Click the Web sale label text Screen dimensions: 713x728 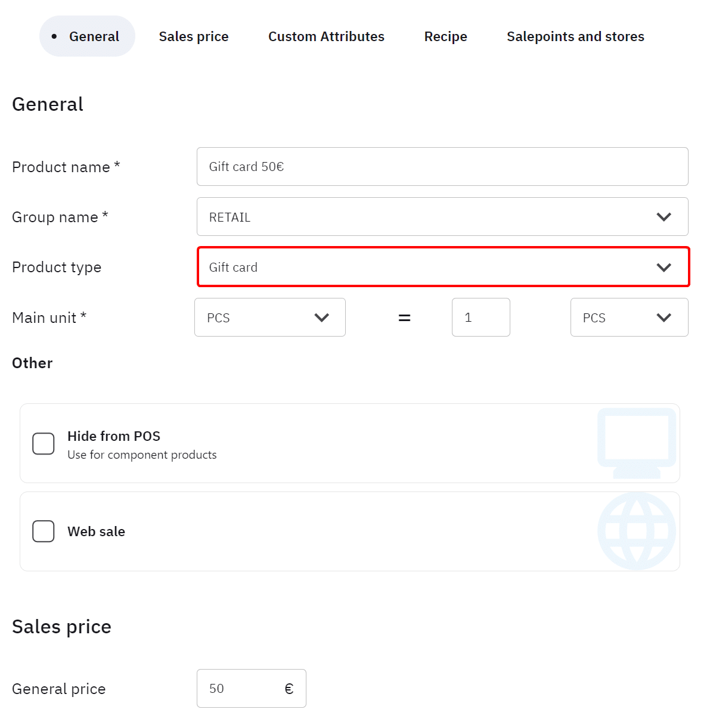click(x=96, y=531)
